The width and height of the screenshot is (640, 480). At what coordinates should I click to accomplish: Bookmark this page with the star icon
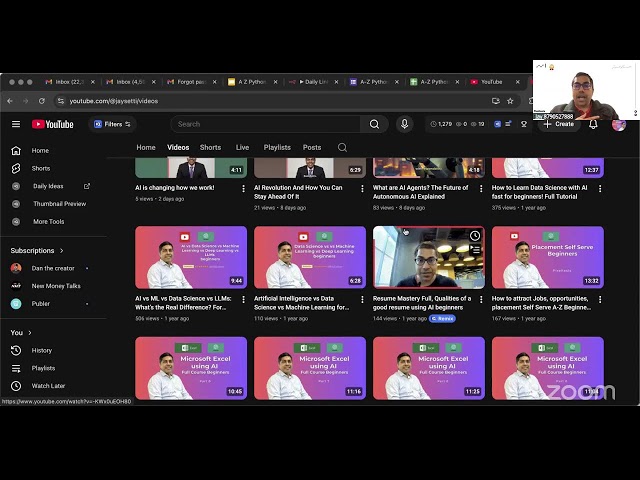pyautogui.click(x=510, y=101)
